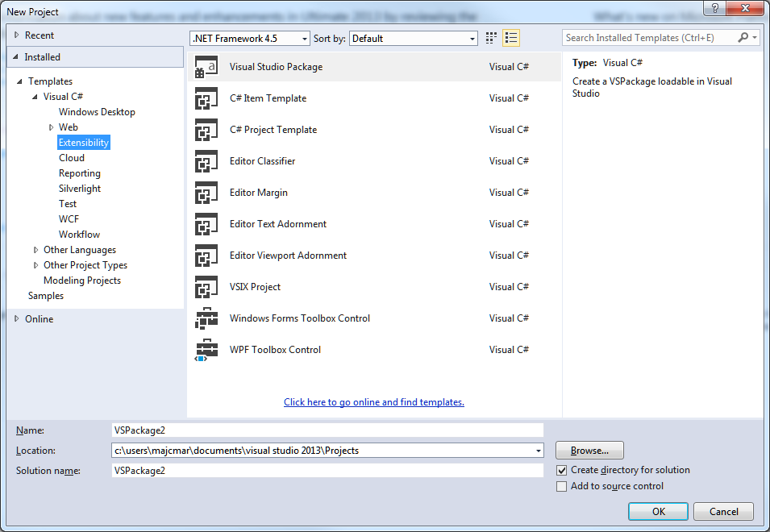Click the Editor Viewport Adornment icon
The image size is (770, 532).
click(206, 256)
